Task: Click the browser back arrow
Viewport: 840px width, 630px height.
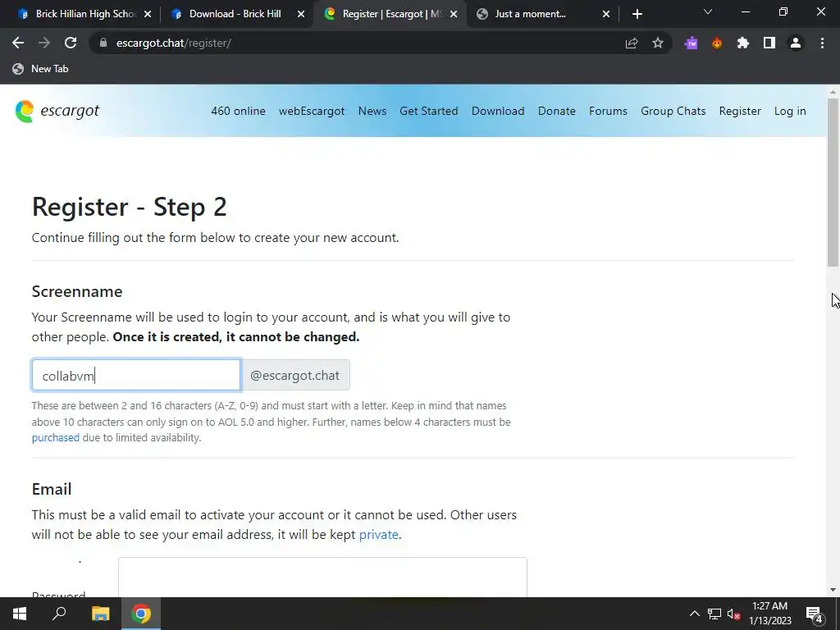Action: pos(18,43)
